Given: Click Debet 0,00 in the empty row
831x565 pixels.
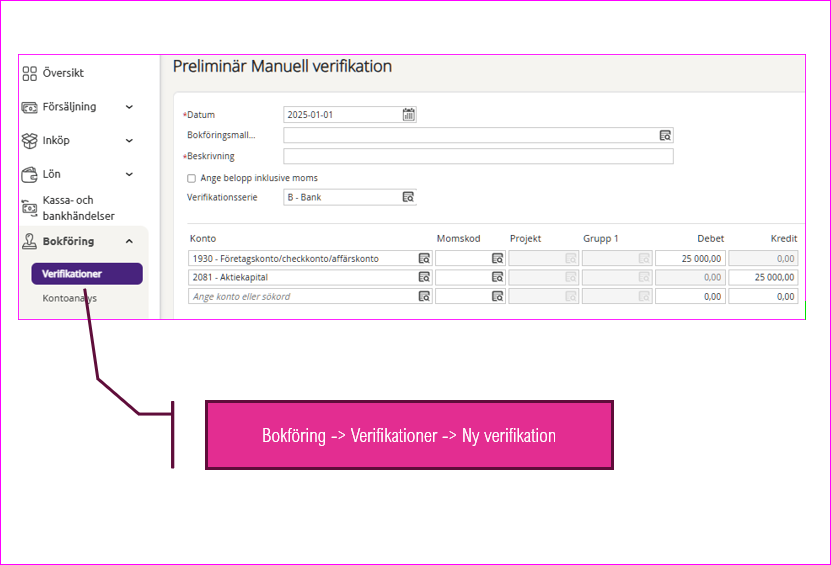Looking at the screenshot, I should point(690,296).
